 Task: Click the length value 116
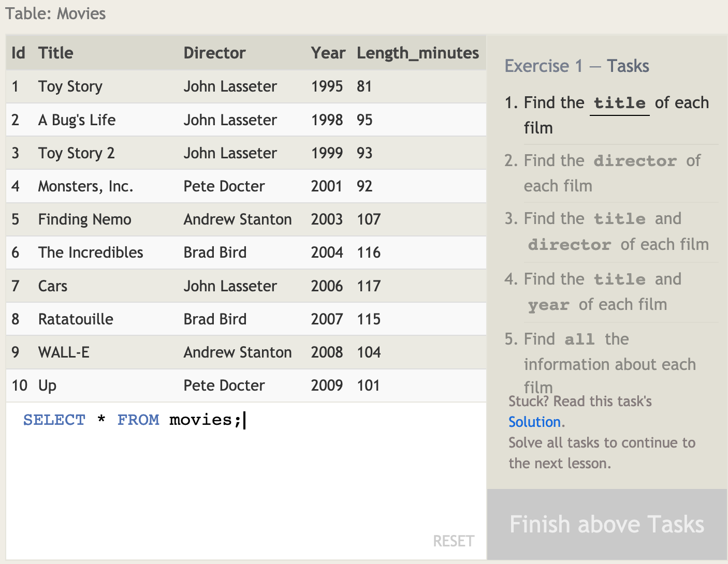369,253
